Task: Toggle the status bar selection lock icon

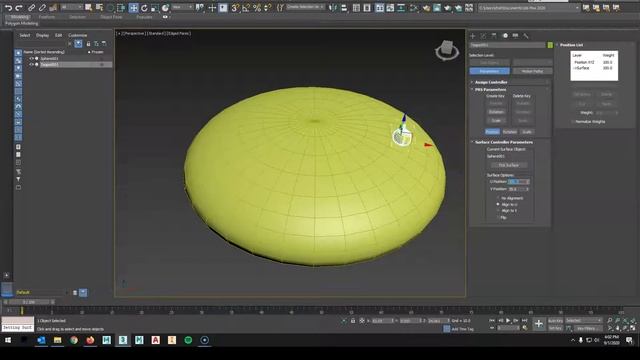Action: [353, 321]
